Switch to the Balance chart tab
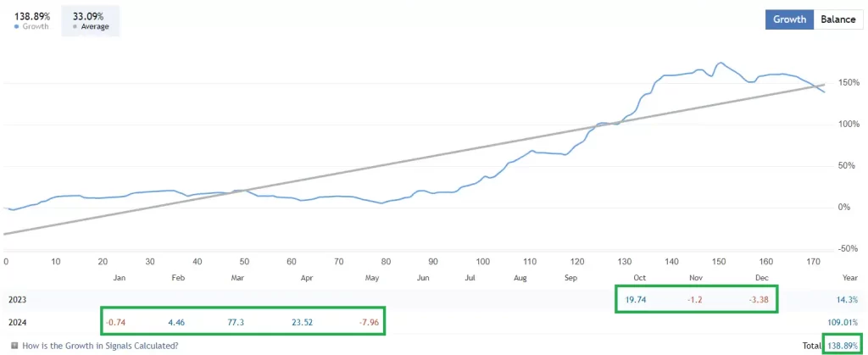This screenshot has height=355, width=868. tap(837, 19)
